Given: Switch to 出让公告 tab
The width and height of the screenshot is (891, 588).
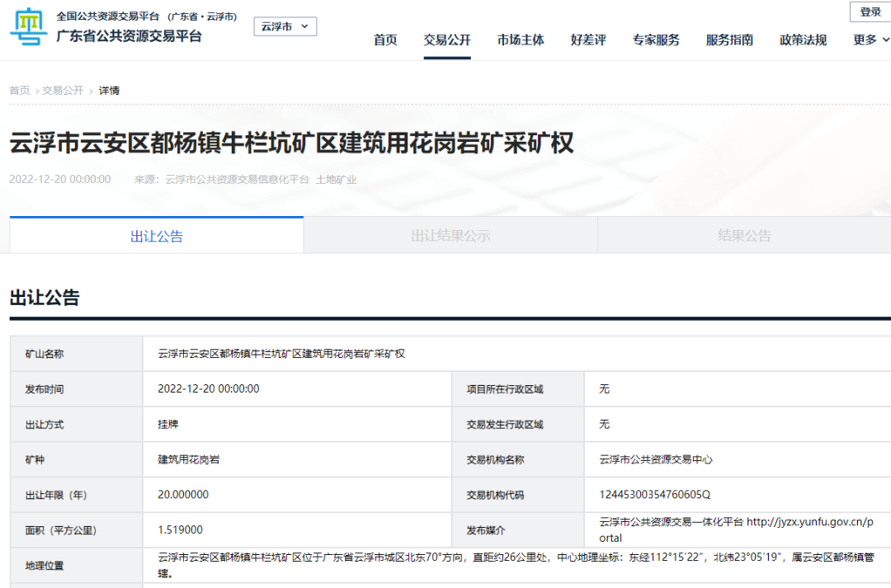Looking at the screenshot, I should (x=157, y=236).
